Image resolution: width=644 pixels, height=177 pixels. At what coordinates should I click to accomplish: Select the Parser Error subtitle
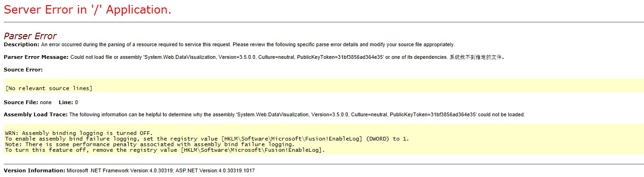coord(30,36)
